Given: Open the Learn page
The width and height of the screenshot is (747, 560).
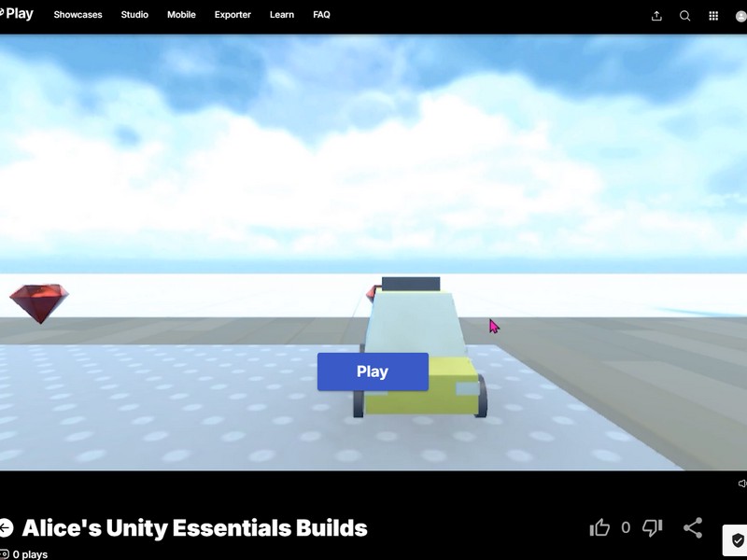Looking at the screenshot, I should 281,15.
